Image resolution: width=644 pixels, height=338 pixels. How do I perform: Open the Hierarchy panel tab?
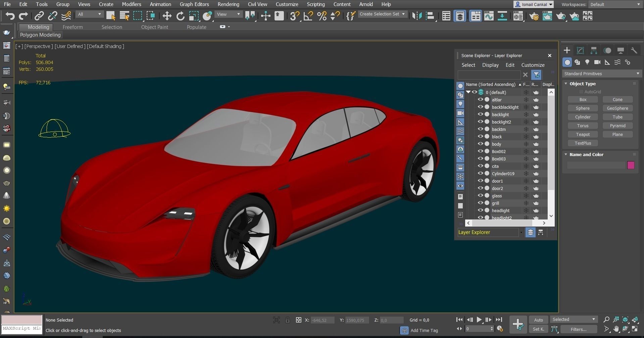(x=594, y=50)
